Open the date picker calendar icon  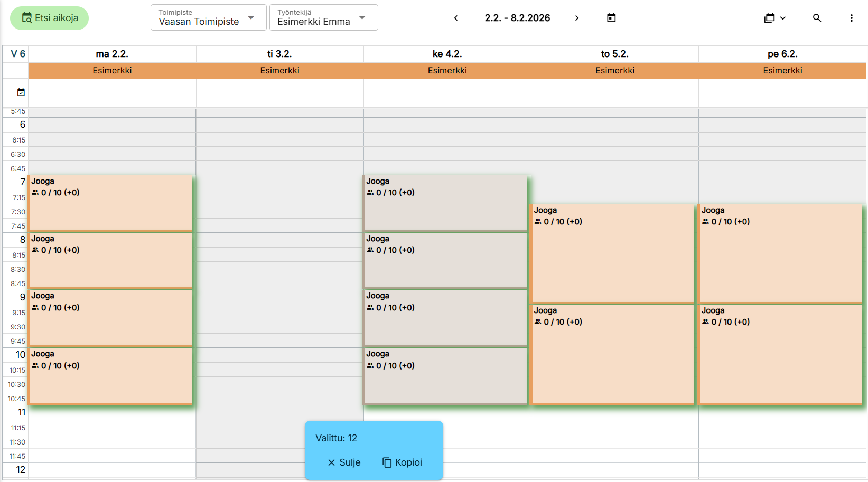tap(611, 18)
